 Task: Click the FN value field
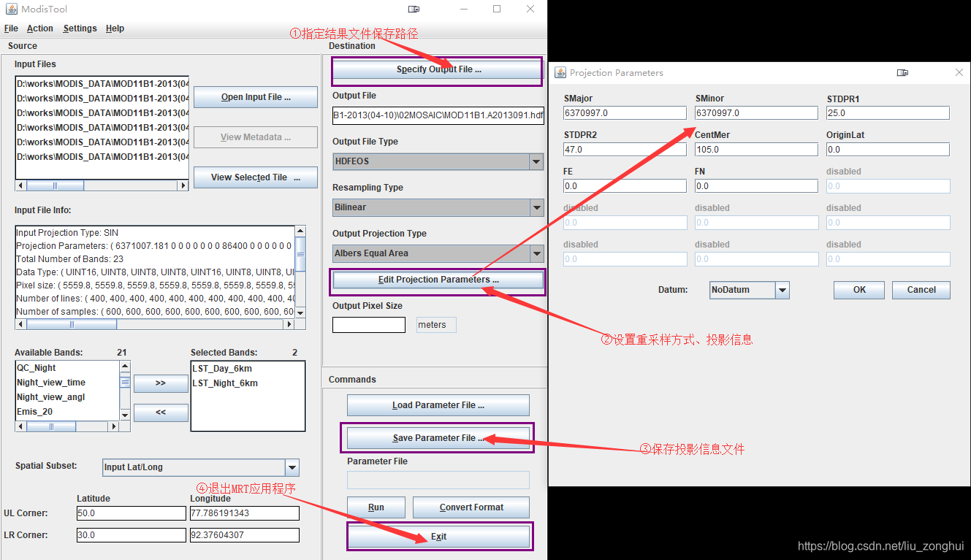(x=757, y=186)
